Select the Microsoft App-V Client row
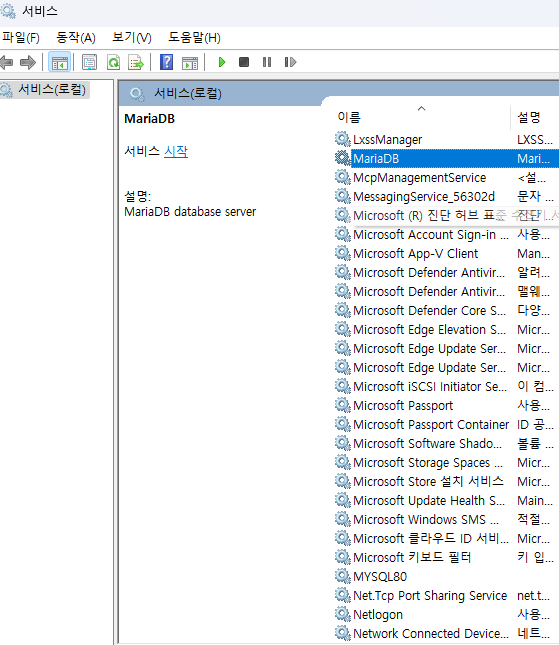The image size is (559, 645). point(446,253)
